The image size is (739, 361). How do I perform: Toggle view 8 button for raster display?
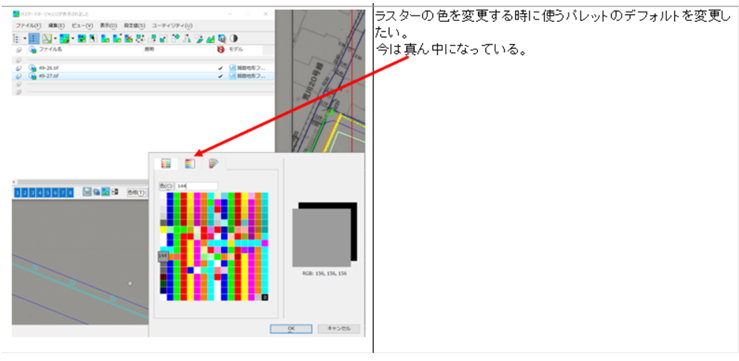pos(70,192)
